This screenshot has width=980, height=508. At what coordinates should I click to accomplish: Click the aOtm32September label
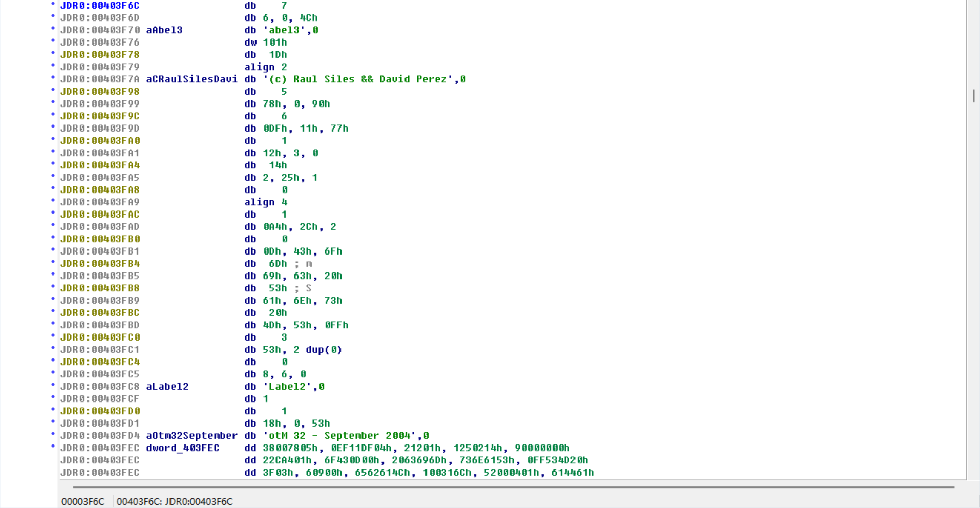[x=192, y=436]
